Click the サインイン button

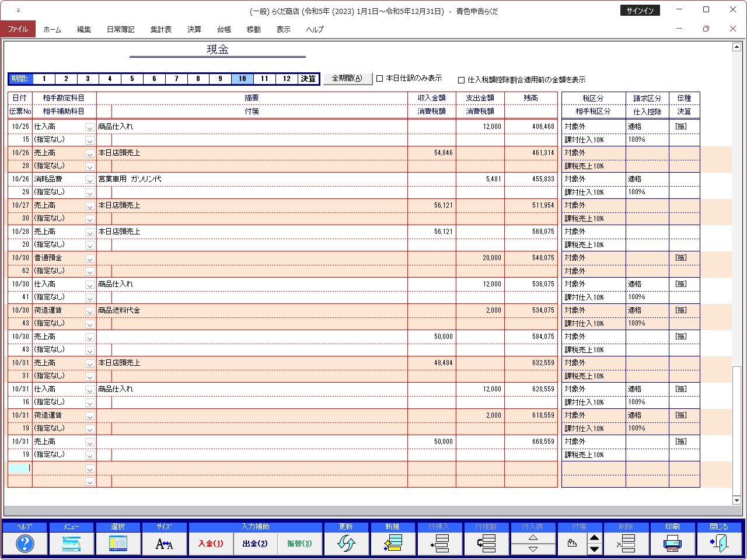pyautogui.click(x=640, y=10)
